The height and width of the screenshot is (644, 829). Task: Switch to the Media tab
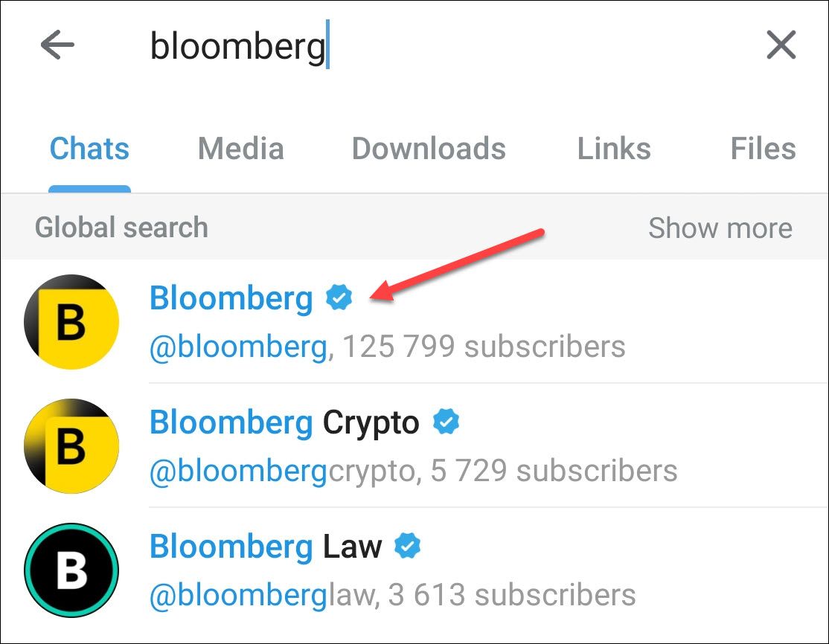click(240, 149)
